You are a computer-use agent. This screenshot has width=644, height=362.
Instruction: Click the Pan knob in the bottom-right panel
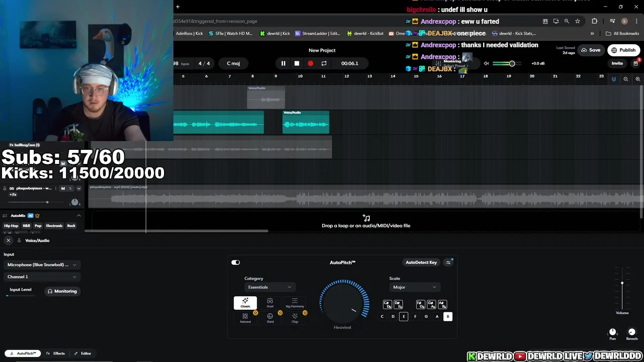coord(612,332)
